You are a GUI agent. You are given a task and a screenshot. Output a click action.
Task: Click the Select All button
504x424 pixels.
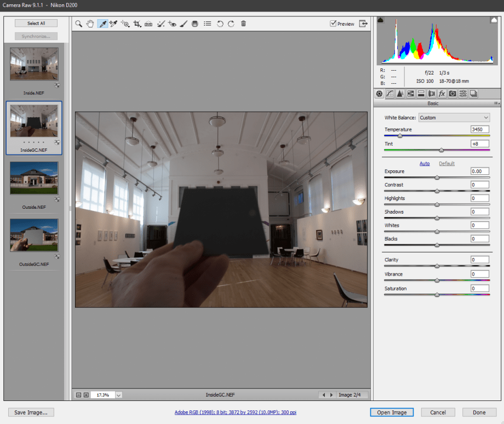coord(36,23)
